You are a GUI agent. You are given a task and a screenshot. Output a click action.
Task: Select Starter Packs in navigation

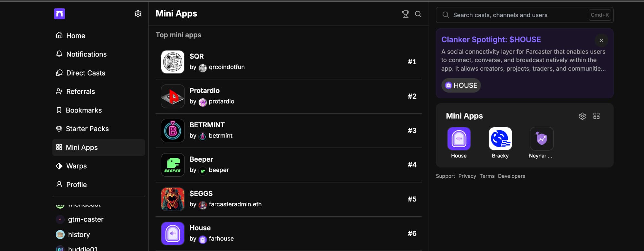pyautogui.click(x=87, y=129)
